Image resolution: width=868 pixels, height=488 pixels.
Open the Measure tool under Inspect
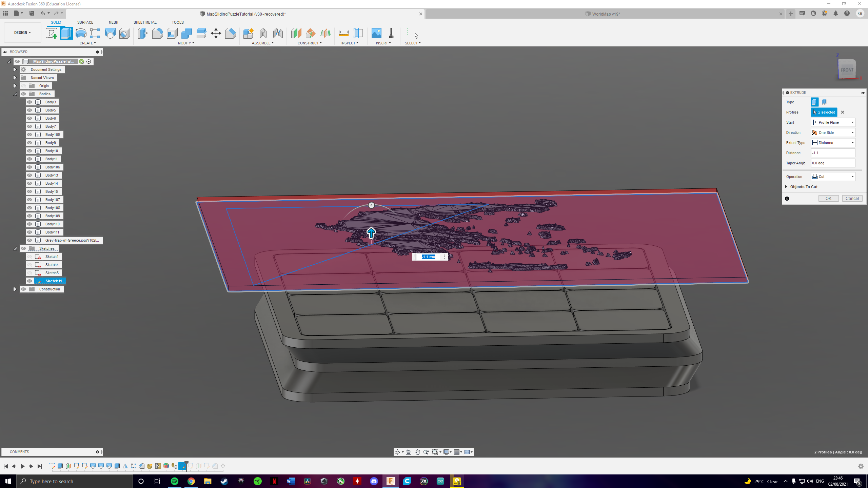[343, 33]
